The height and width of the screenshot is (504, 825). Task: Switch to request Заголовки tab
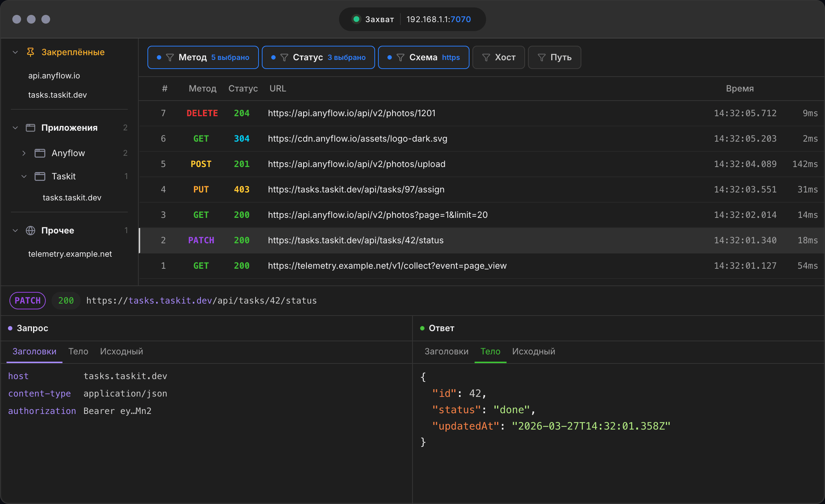tap(34, 351)
